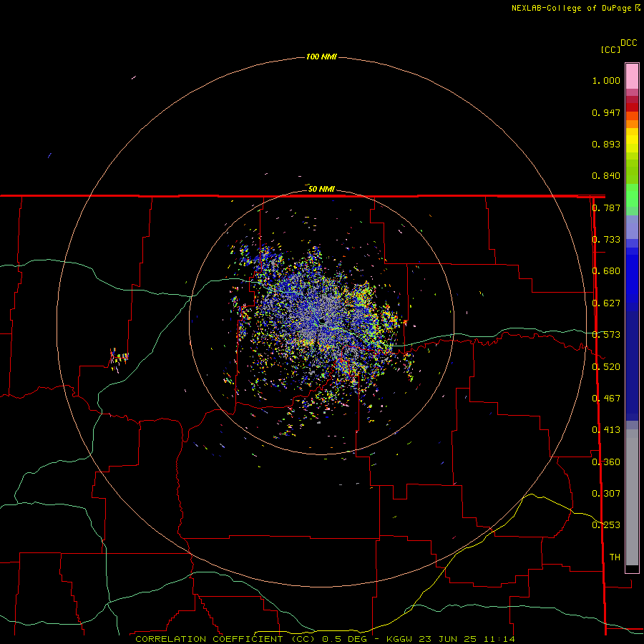Click the 0.413 legend value
644x644 pixels.
(606, 430)
